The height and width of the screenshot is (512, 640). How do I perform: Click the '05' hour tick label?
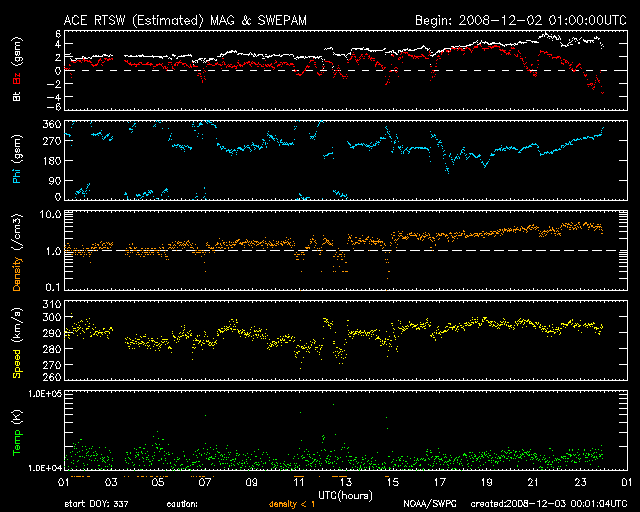pos(158,482)
